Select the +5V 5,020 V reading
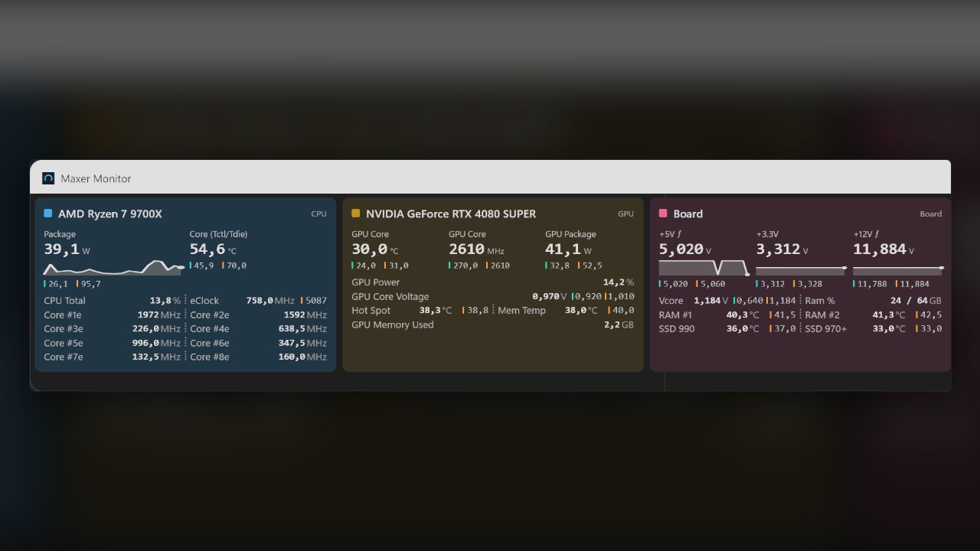Screen dimensions: 980x551 [x=685, y=249]
